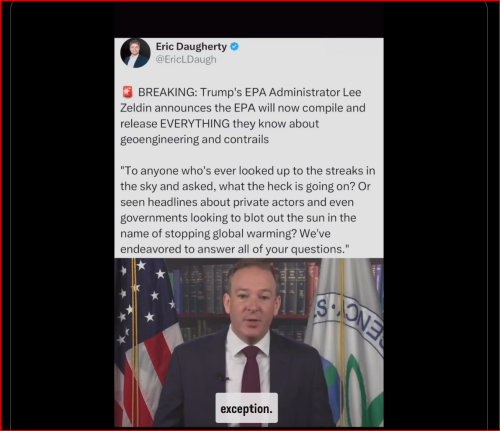The image size is (500, 431).
Task: Click the speaker's face in the video
Action: point(251,300)
